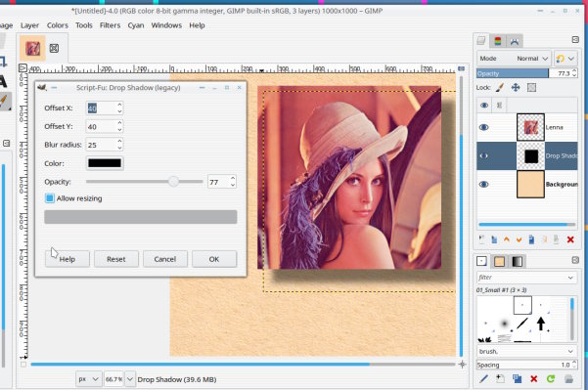The width and height of the screenshot is (588, 390).
Task: Select the diagonal line brush
Action: click(522, 324)
